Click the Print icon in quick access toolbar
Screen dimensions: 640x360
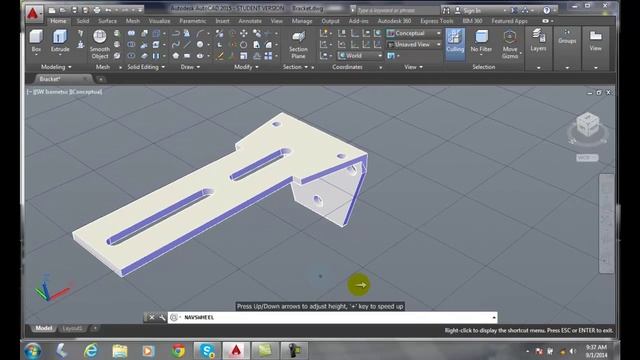[97, 10]
